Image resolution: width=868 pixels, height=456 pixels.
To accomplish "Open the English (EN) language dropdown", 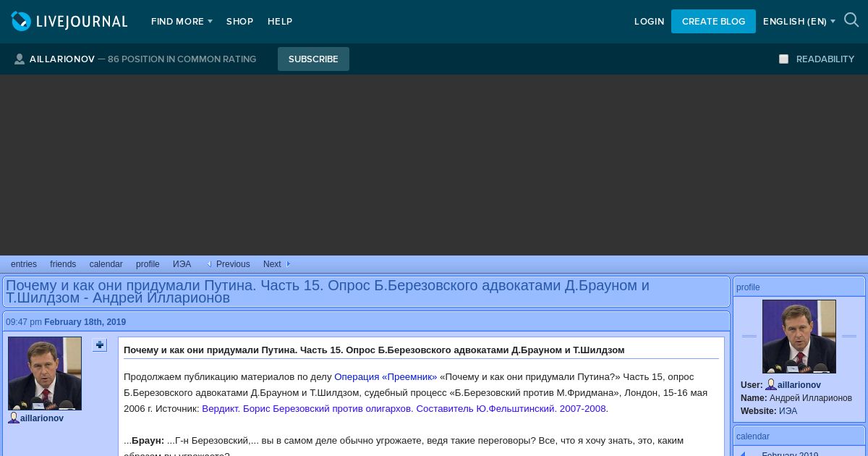I will coord(799,22).
